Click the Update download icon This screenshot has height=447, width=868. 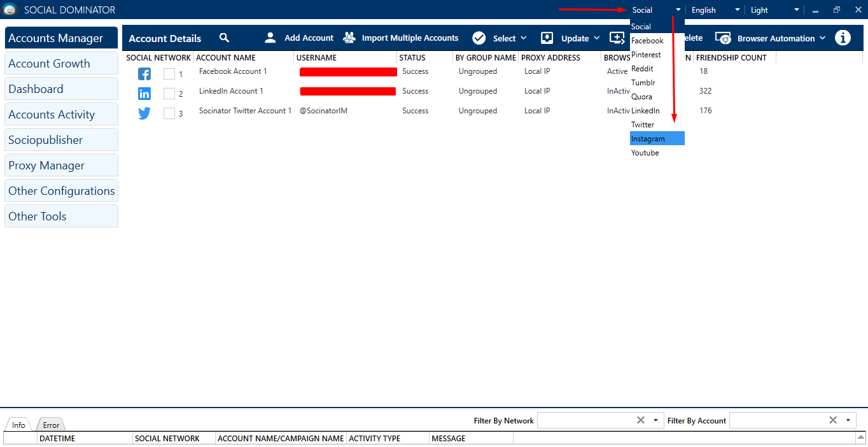pos(547,38)
